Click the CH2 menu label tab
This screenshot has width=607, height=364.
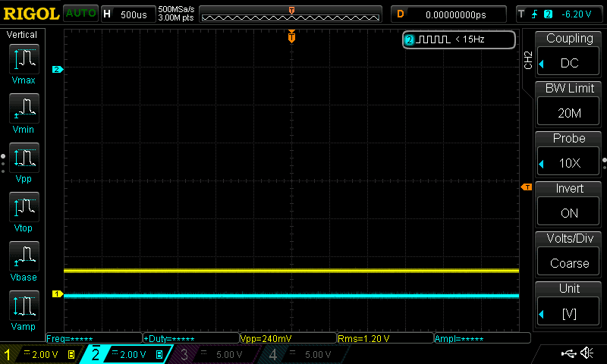(x=528, y=60)
